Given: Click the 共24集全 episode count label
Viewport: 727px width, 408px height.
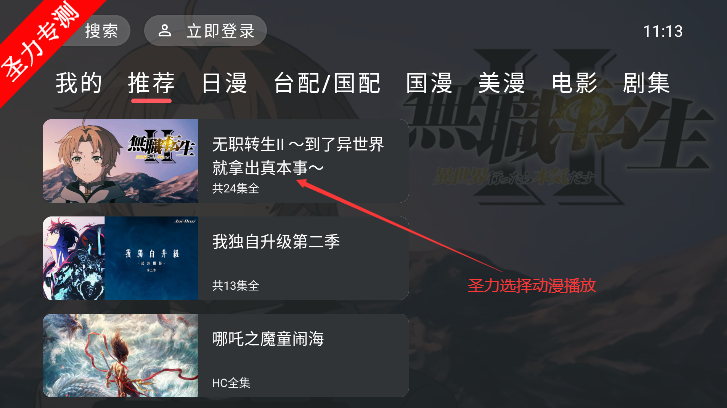Looking at the screenshot, I should (x=236, y=189).
